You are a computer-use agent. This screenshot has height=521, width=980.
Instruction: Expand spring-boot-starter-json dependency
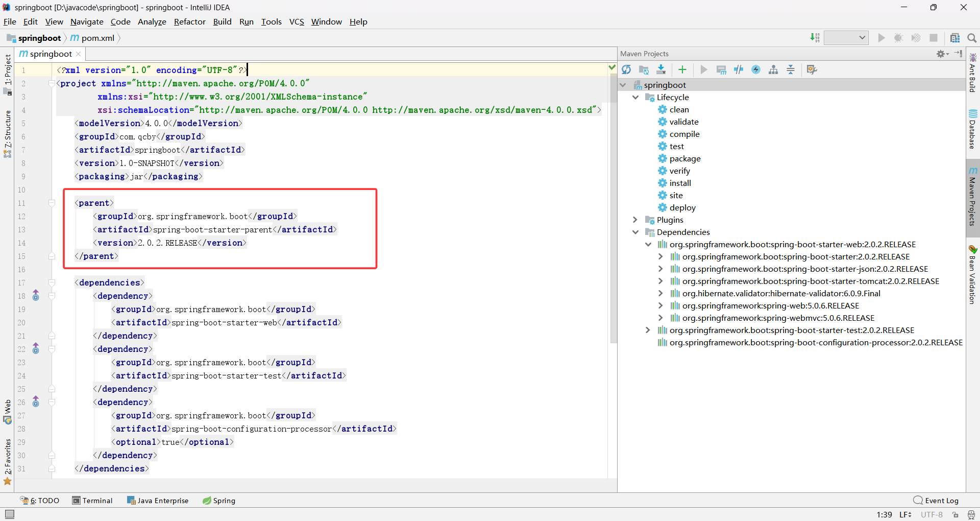click(x=660, y=269)
